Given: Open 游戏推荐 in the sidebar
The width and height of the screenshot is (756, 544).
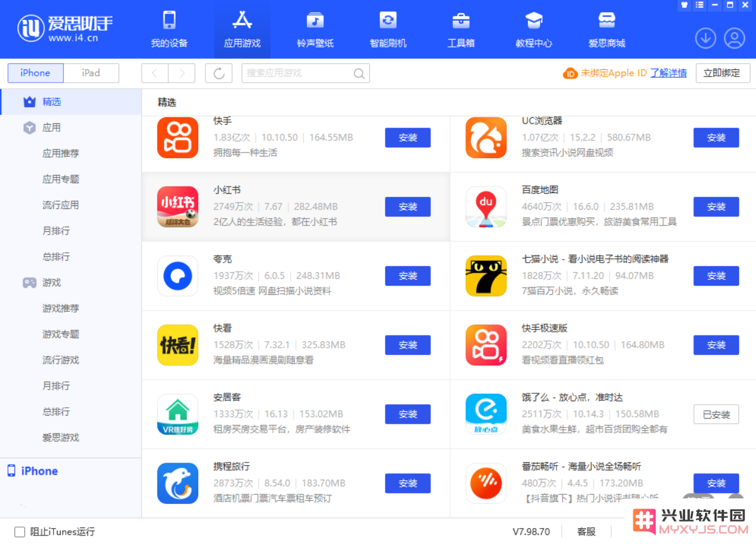Looking at the screenshot, I should click(61, 308).
